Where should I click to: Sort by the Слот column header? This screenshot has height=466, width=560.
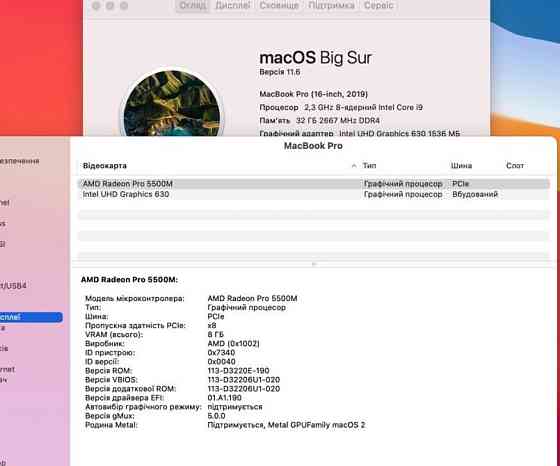tap(515, 165)
